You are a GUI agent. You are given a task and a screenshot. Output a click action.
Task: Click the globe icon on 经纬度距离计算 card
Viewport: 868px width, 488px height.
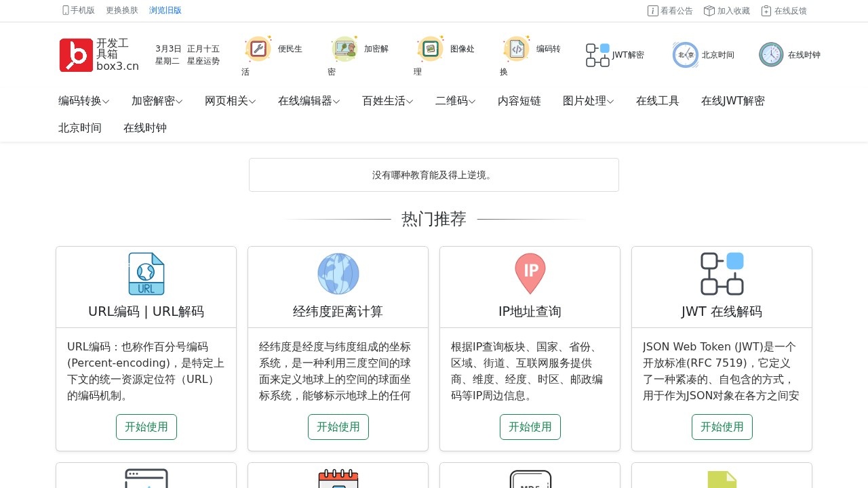[x=338, y=274]
